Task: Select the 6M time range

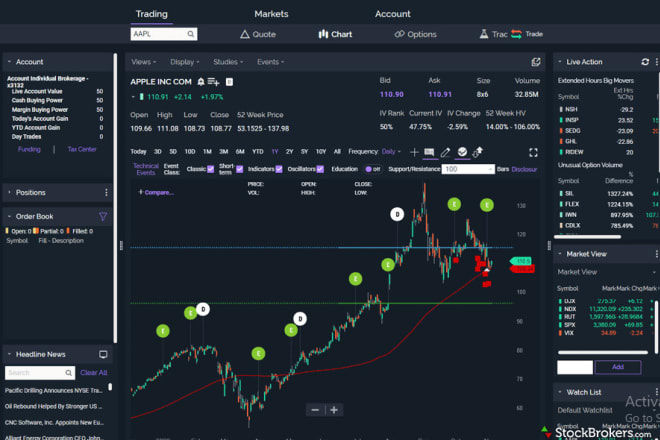Action: coord(240,152)
